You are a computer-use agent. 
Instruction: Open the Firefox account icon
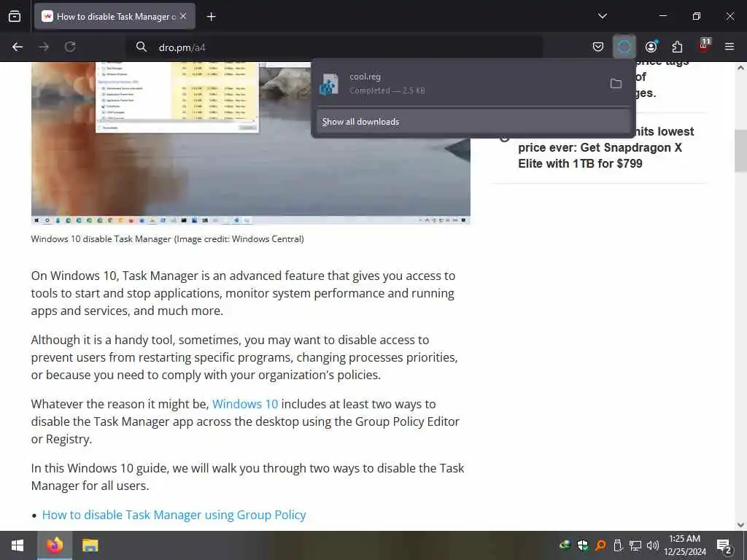pyautogui.click(x=651, y=47)
